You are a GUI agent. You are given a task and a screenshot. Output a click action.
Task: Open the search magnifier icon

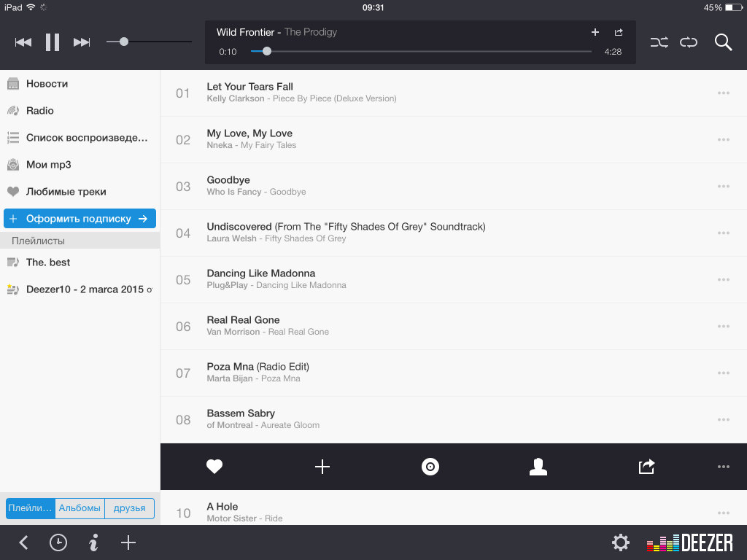pyautogui.click(x=723, y=42)
